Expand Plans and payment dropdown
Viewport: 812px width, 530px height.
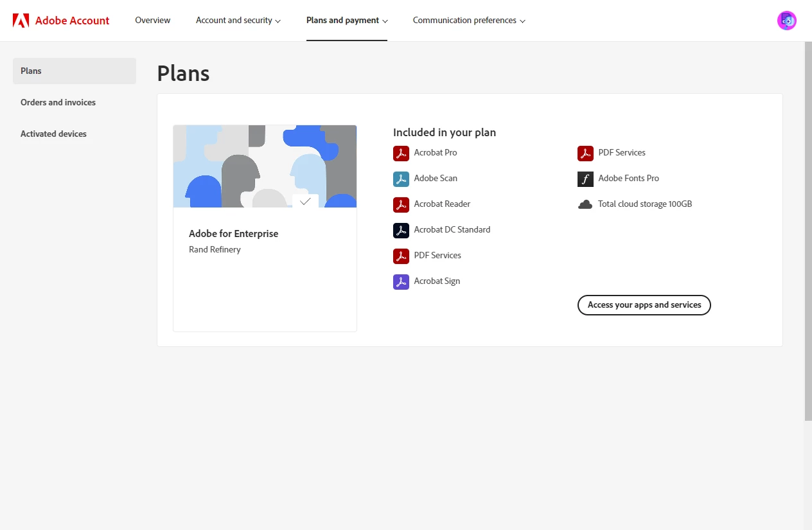(347, 21)
